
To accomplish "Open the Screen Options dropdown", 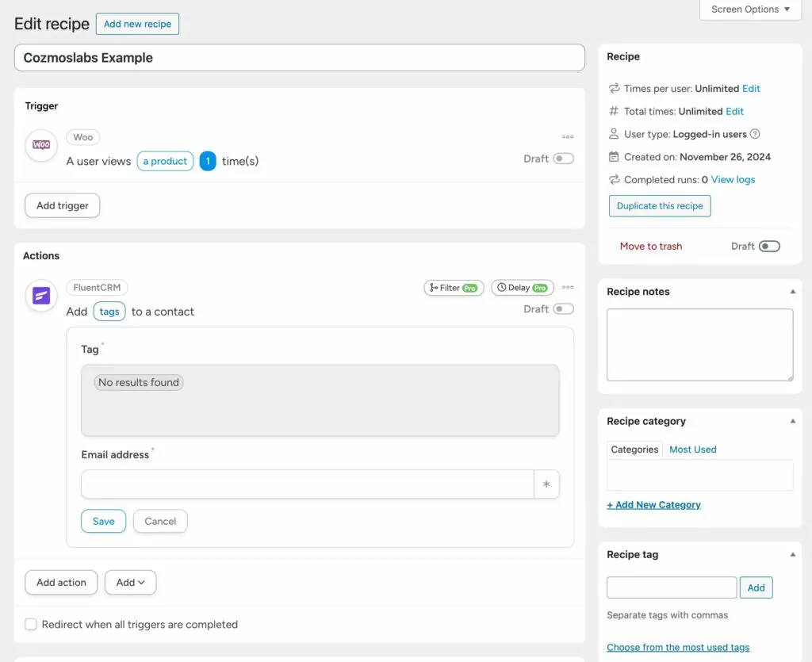I will click(750, 10).
